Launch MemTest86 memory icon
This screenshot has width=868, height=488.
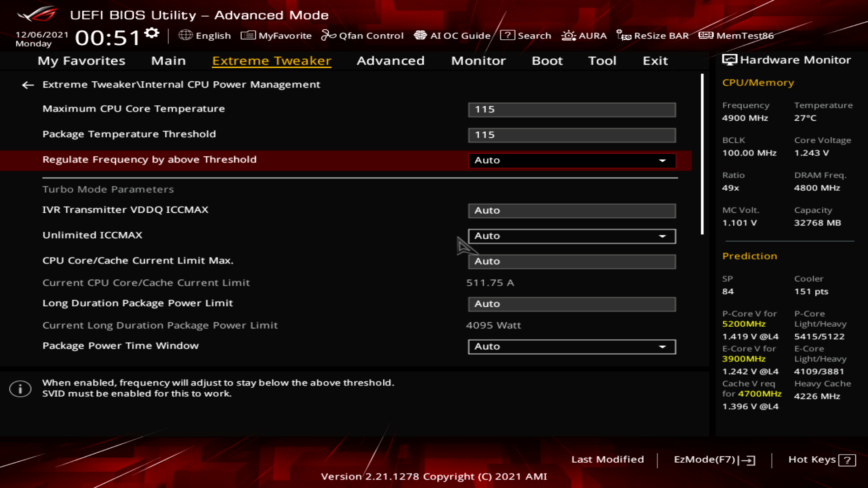[706, 35]
